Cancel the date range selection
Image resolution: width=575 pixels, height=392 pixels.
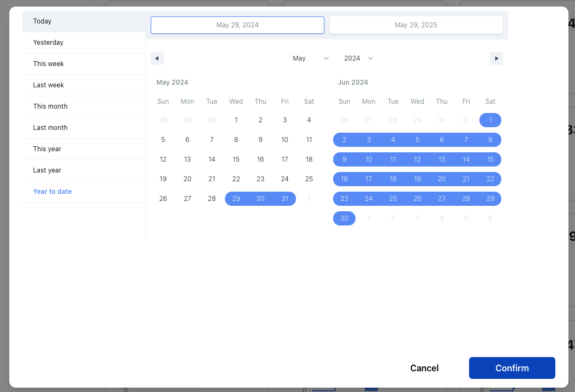click(424, 368)
